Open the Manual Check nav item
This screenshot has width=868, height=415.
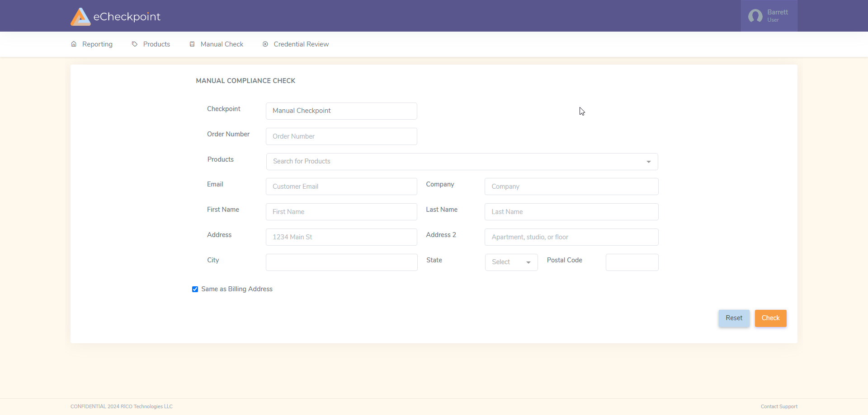tap(217, 44)
